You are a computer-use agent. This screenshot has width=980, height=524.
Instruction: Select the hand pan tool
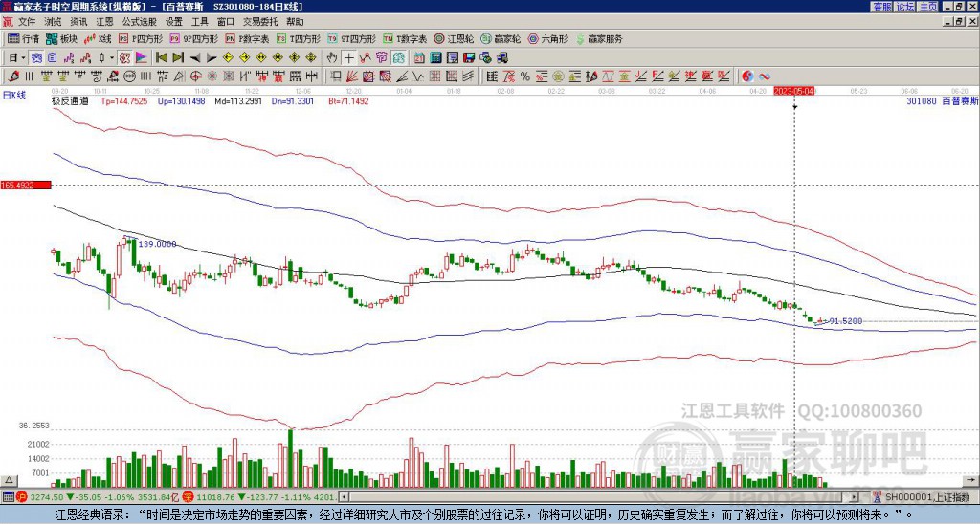[331, 57]
